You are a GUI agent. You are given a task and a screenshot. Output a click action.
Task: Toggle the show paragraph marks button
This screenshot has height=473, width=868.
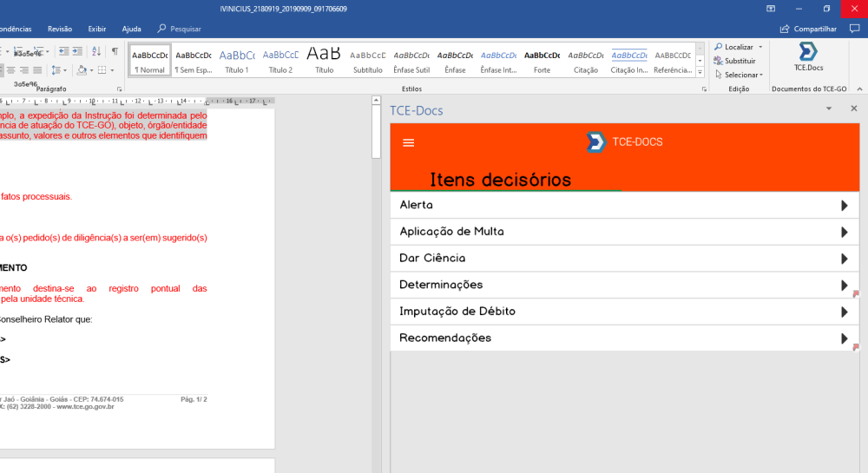[x=115, y=52]
